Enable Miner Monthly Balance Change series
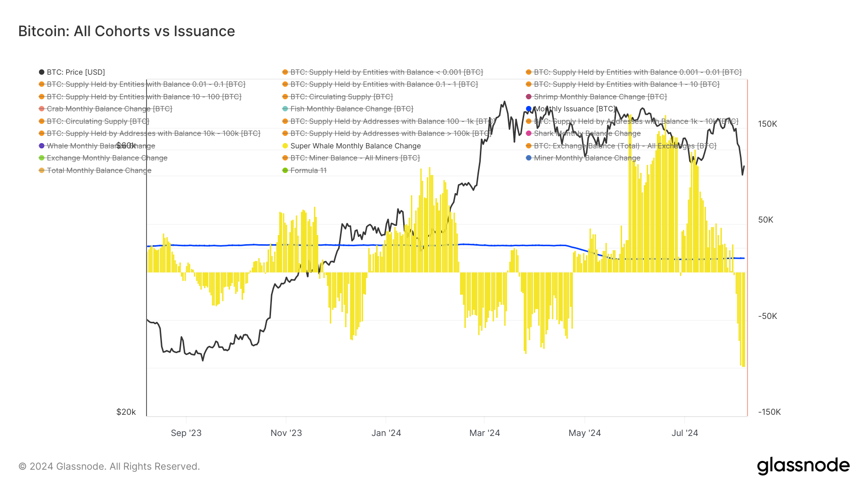Viewport: 868px width, 488px height. pos(583,158)
